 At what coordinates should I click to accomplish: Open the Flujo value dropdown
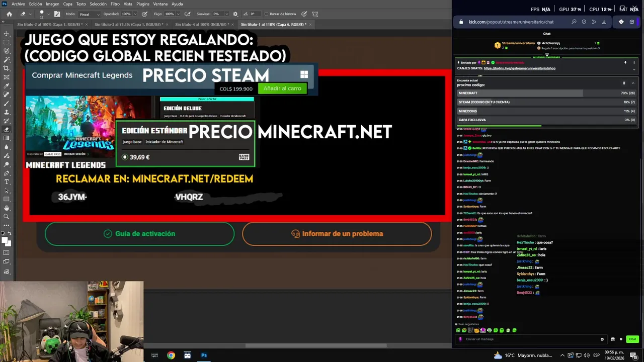(x=178, y=14)
